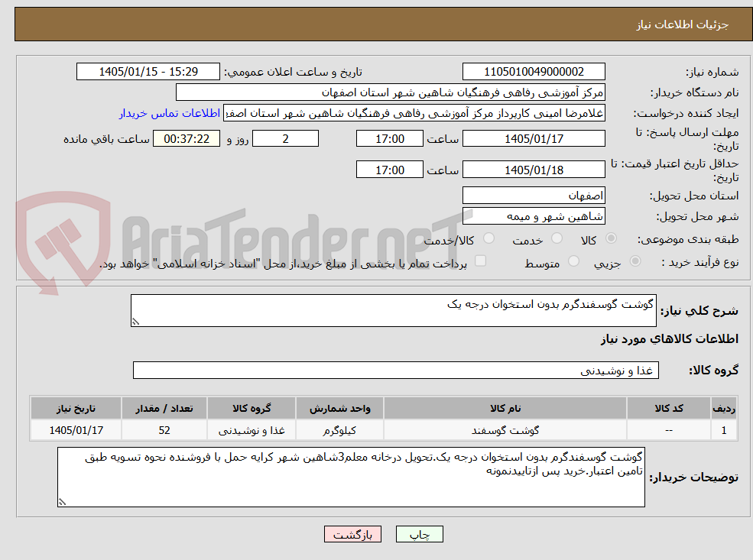Click the کد کالا column header
753x560 pixels.
(668, 409)
